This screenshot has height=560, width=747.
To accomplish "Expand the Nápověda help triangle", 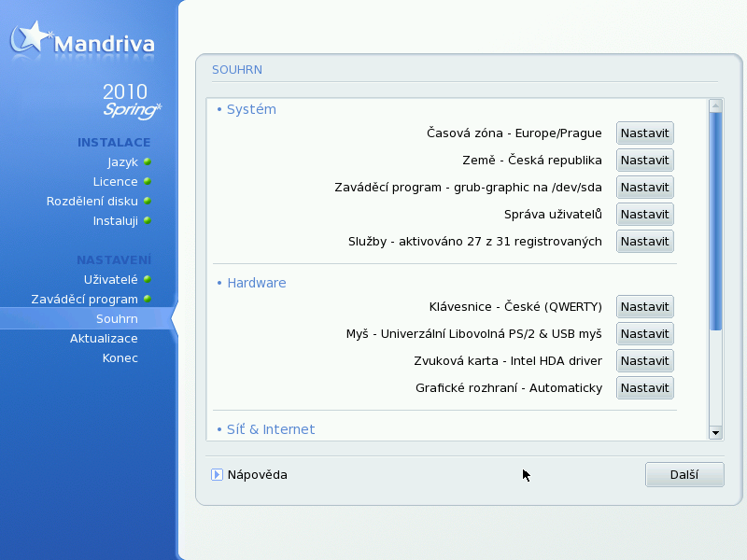I will click(217, 475).
